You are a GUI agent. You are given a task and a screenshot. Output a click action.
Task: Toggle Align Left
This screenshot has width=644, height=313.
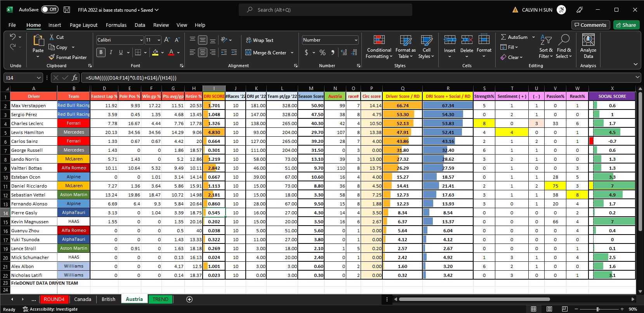point(192,52)
